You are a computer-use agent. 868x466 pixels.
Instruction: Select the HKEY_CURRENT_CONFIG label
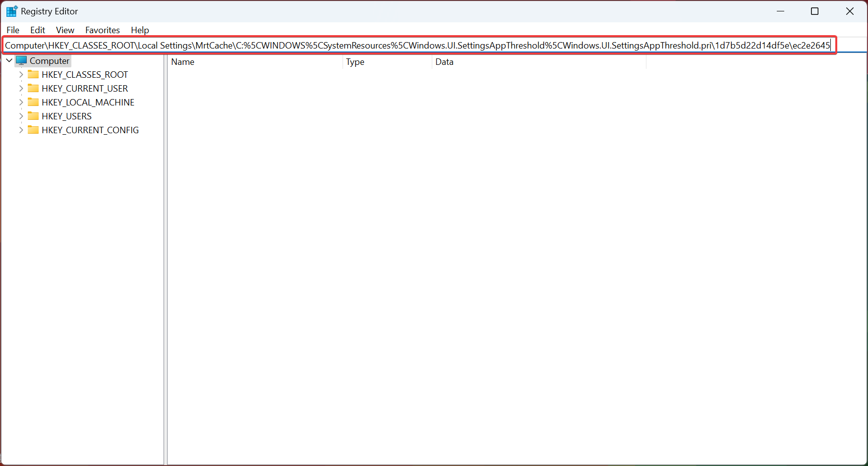pyautogui.click(x=90, y=130)
